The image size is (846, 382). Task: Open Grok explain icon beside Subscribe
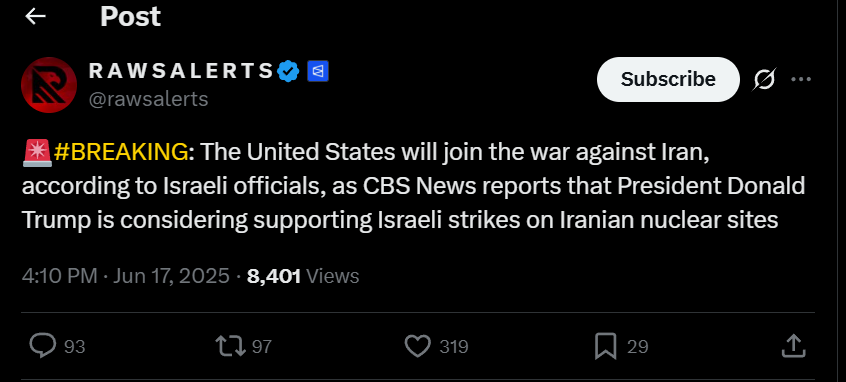765,79
